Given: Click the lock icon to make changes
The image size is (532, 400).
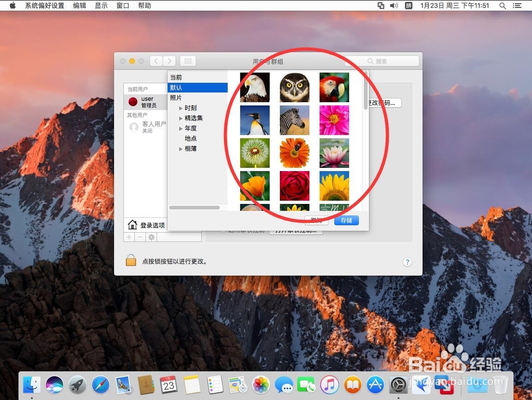Looking at the screenshot, I should [131, 260].
